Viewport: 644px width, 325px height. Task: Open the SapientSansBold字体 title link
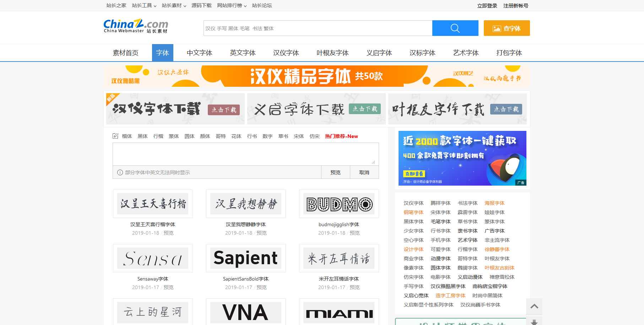[x=246, y=279]
